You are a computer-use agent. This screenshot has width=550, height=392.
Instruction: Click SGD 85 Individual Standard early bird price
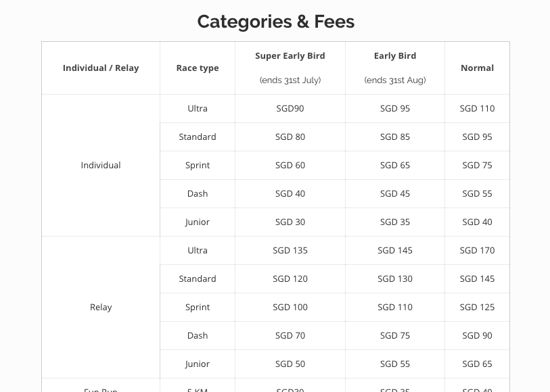pos(395,137)
